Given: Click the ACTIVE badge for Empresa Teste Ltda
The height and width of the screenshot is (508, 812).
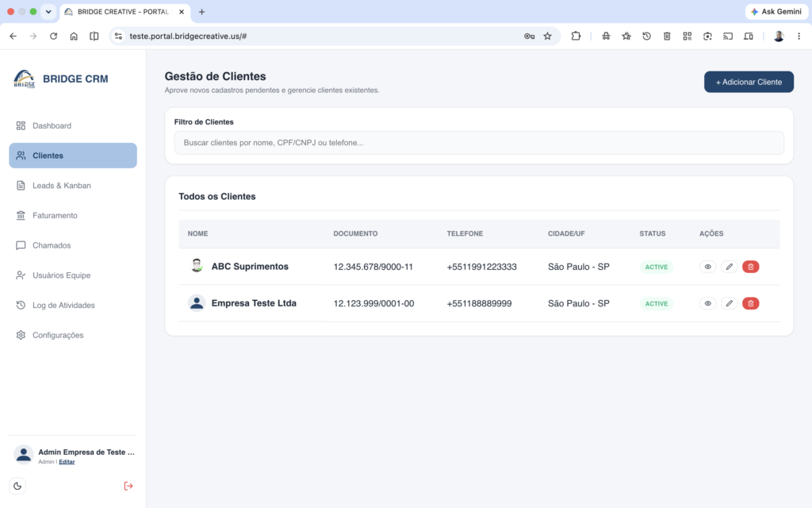Looking at the screenshot, I should tap(656, 304).
